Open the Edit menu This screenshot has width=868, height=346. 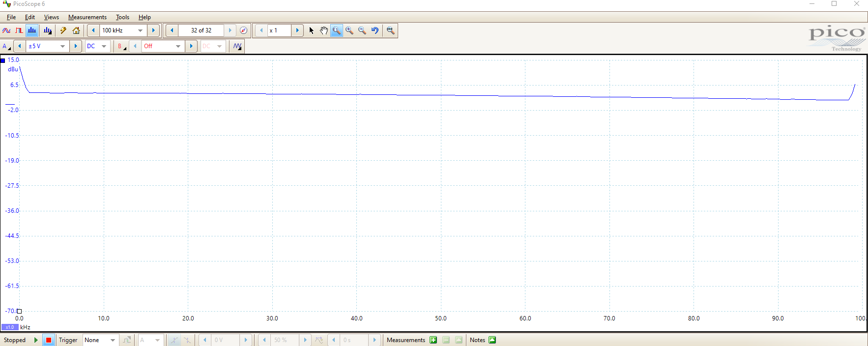pos(30,17)
